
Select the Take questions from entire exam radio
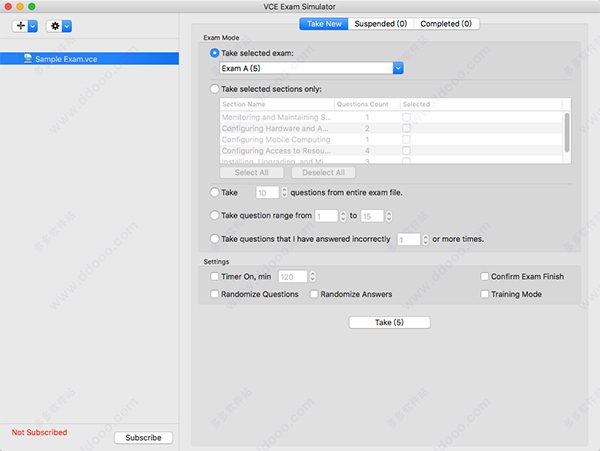(x=215, y=192)
